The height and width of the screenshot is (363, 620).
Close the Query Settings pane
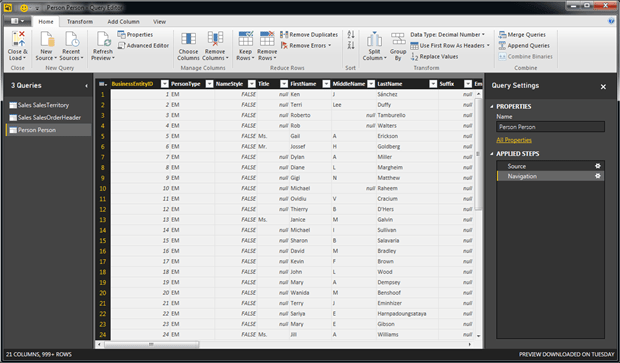(603, 87)
